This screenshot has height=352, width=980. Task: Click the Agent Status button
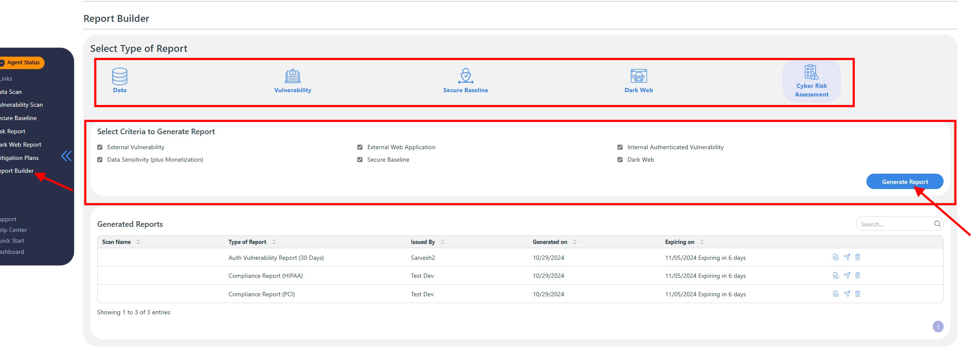[x=22, y=63]
